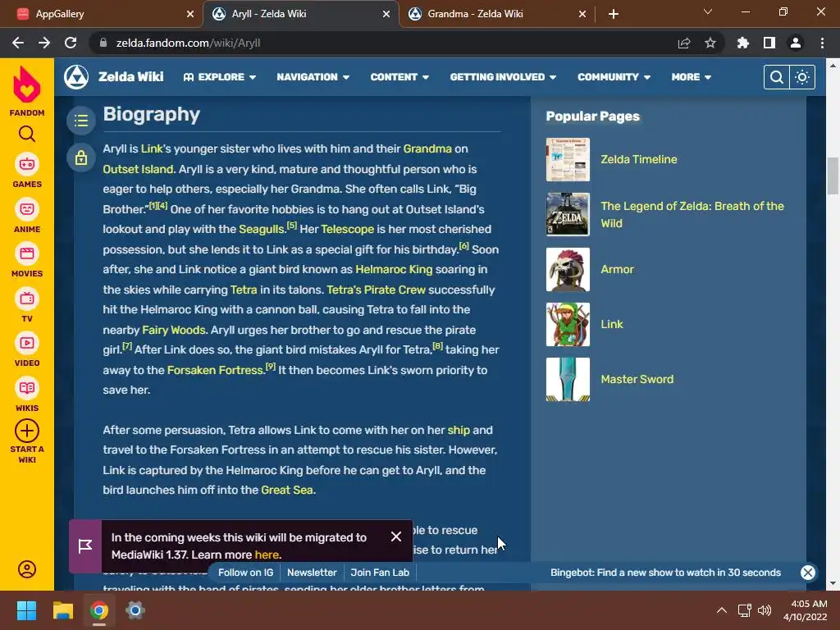Open the Helmaroc King link
840x630 pixels.
394,269
